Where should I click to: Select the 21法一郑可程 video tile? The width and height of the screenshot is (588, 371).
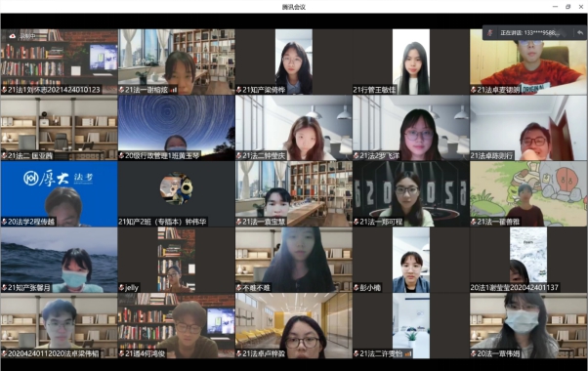(x=410, y=193)
